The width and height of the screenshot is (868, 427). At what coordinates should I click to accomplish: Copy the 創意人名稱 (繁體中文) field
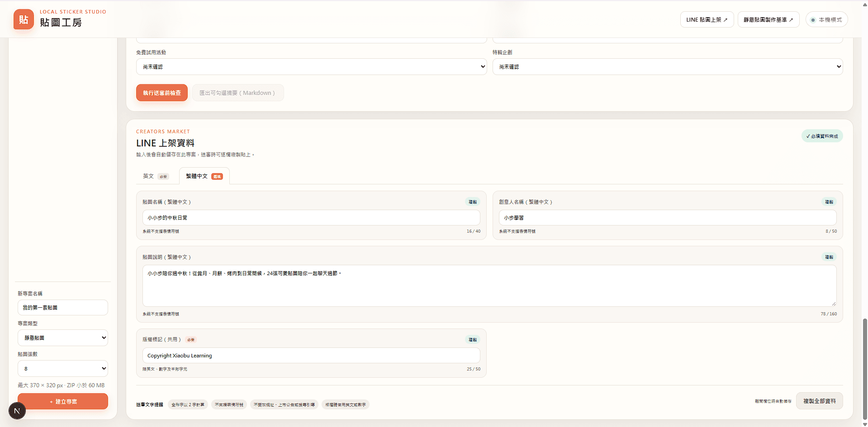829,202
